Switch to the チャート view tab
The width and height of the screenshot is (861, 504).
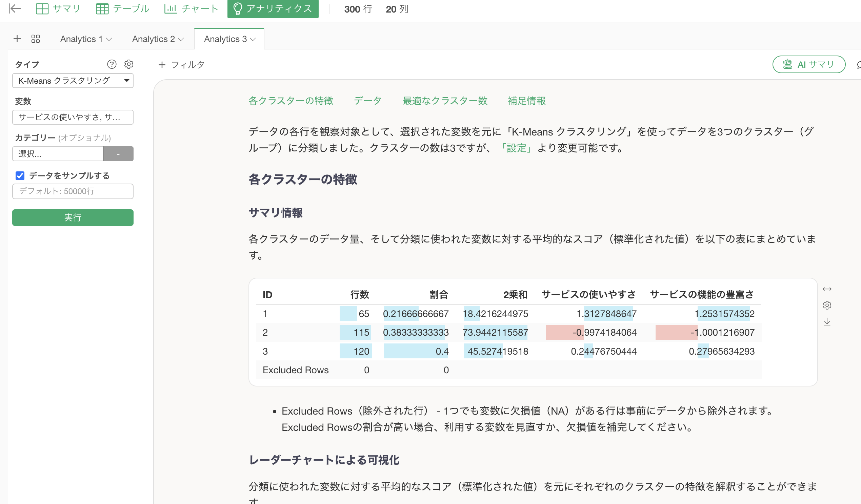pos(191,8)
